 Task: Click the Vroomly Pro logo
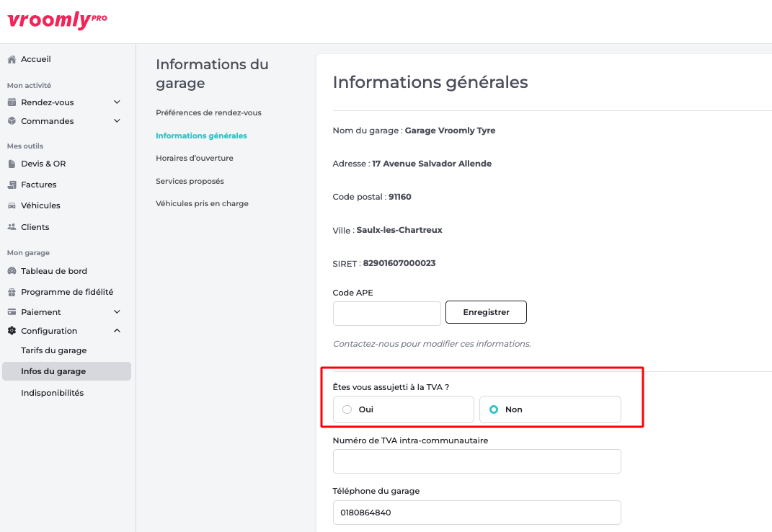(x=57, y=20)
